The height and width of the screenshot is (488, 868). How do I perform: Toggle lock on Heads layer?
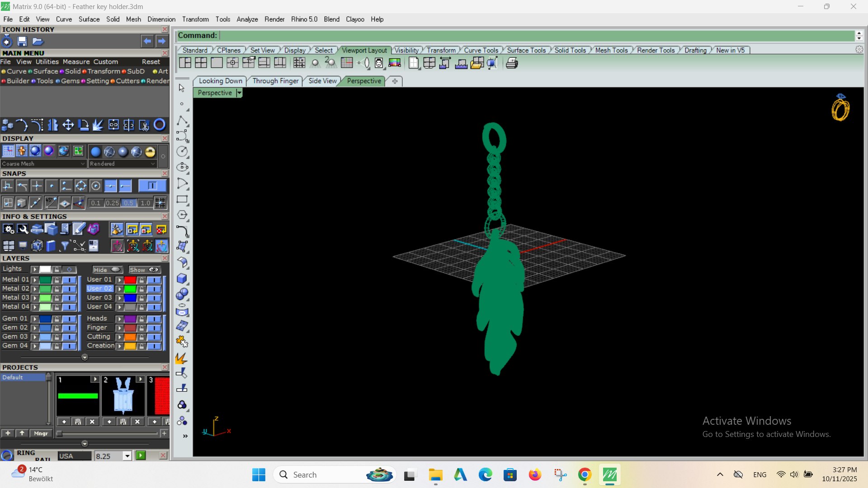coord(142,319)
